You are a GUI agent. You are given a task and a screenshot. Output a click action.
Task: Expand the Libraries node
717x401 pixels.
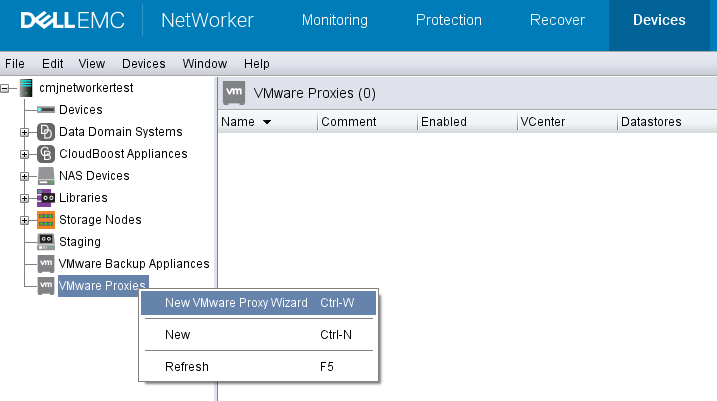coord(24,198)
